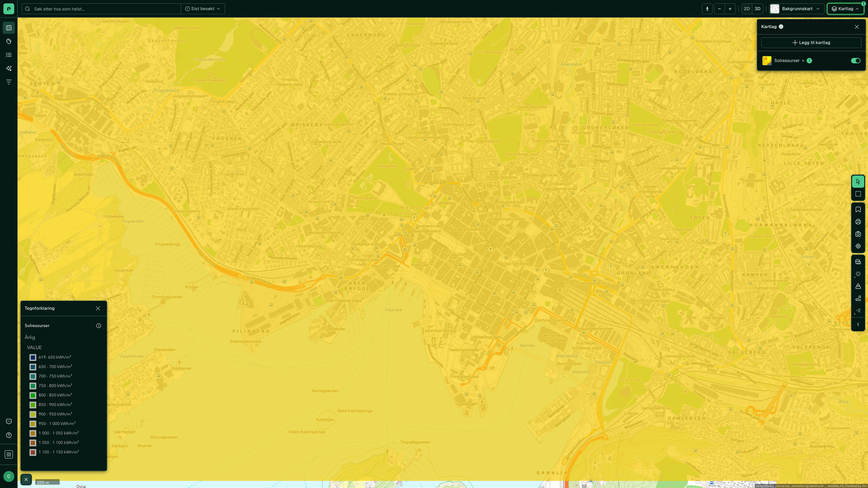Select the terrain mountain tool
The width and height of the screenshot is (868, 488).
[x=858, y=286]
